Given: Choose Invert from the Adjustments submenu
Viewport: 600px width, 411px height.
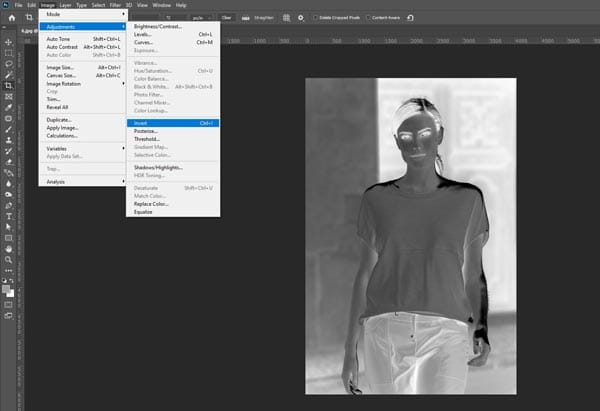Looking at the screenshot, I should point(173,123).
